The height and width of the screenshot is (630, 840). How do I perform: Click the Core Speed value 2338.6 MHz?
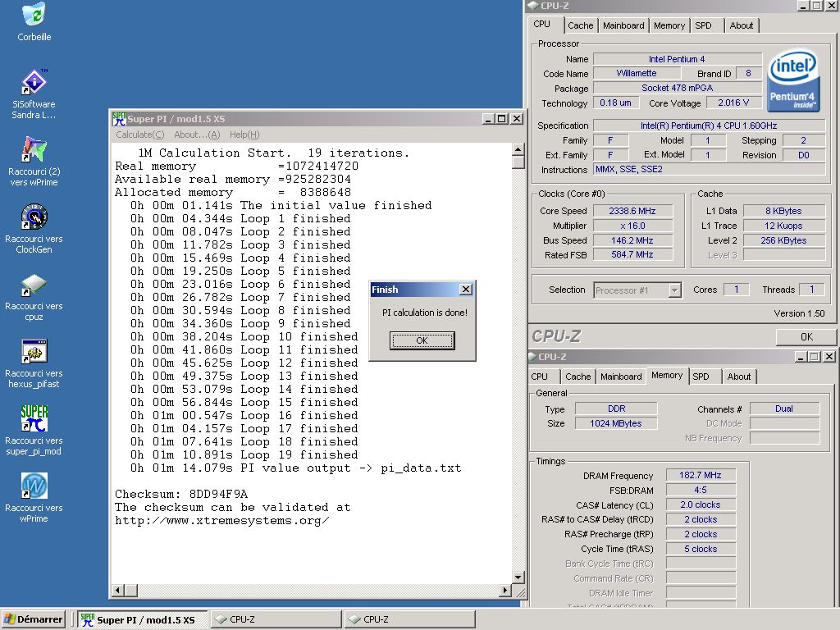[x=632, y=211]
